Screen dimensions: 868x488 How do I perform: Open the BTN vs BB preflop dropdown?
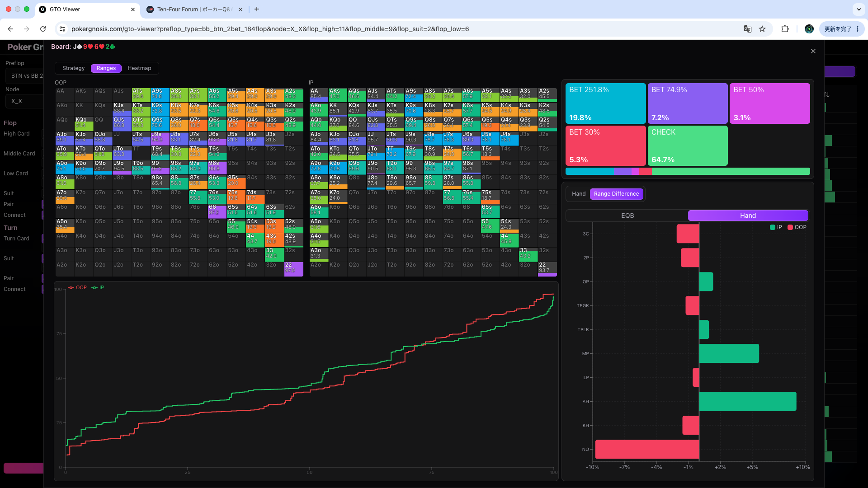pos(25,76)
